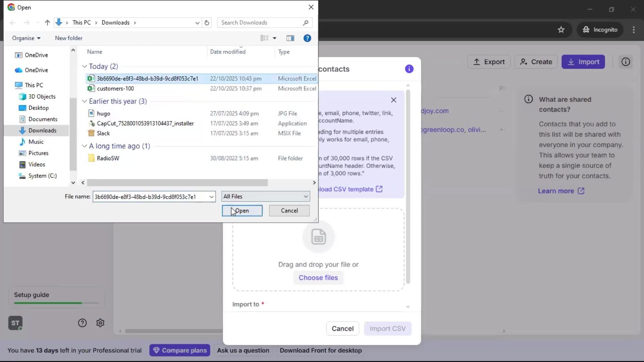Click the info icon beside the contacts heading
This screenshot has height=362, width=644.
(x=409, y=69)
